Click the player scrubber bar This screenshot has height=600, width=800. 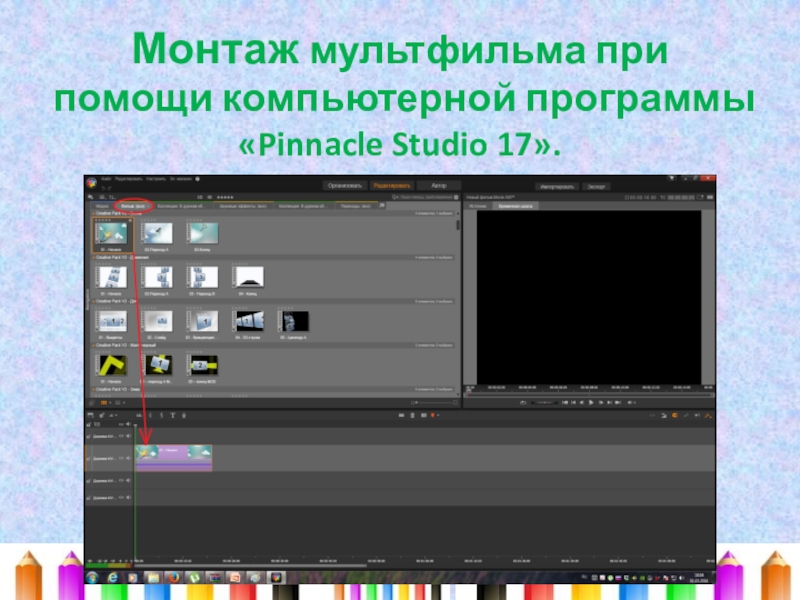tap(589, 394)
